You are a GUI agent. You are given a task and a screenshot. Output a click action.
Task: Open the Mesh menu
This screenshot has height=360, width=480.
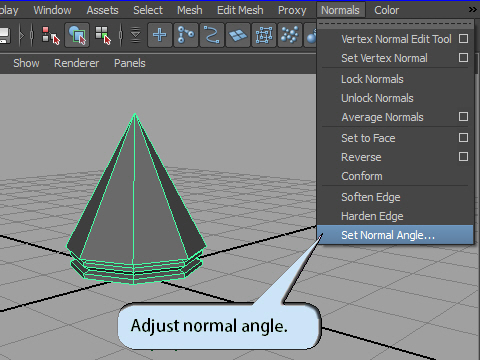(x=190, y=10)
